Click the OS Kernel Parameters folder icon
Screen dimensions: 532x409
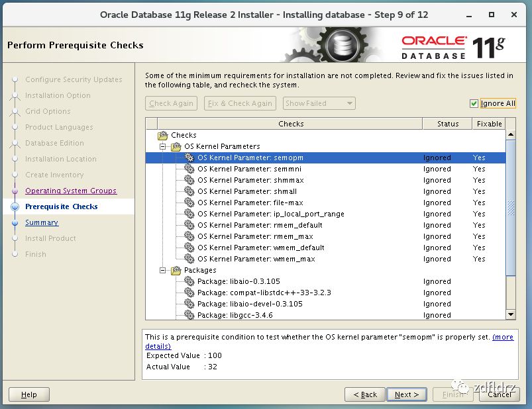click(x=176, y=146)
